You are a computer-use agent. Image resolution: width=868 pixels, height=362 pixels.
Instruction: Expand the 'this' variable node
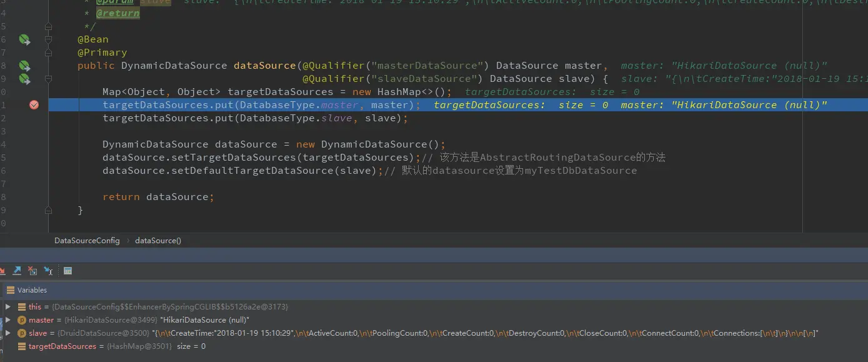point(7,307)
